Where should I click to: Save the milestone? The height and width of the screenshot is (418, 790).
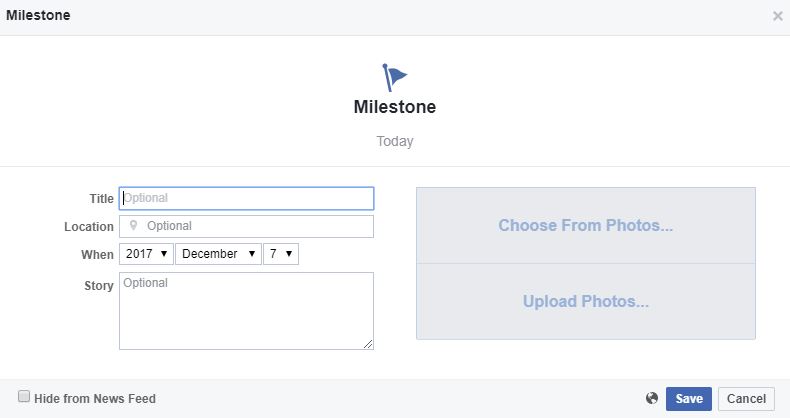click(689, 399)
